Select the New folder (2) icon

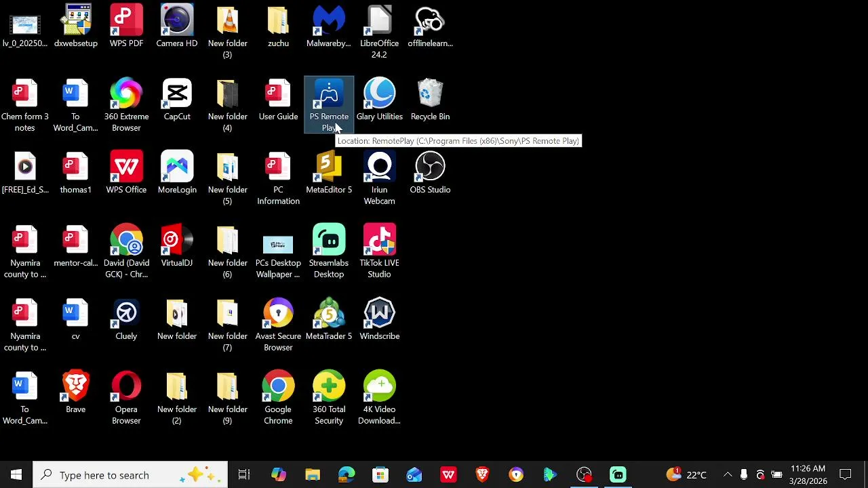point(177,398)
